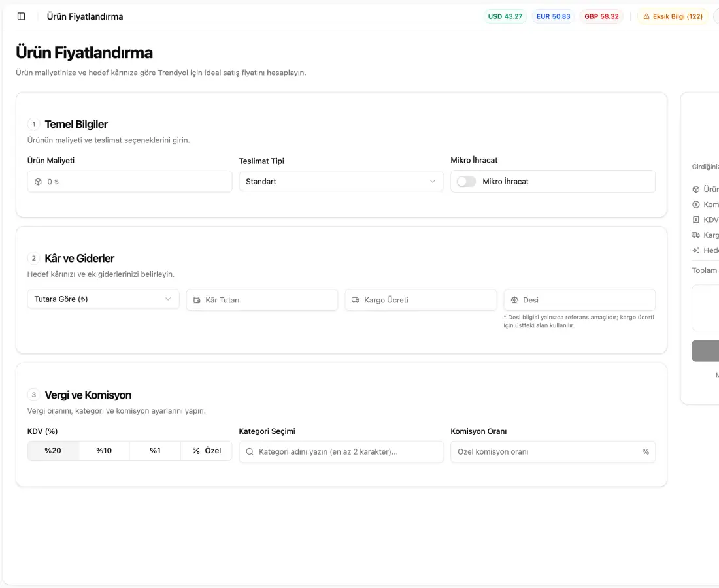Viewport: 719px width, 588px height.
Task: Open the Teslimat Tipi Standart dropdown
Action: pyautogui.click(x=341, y=182)
